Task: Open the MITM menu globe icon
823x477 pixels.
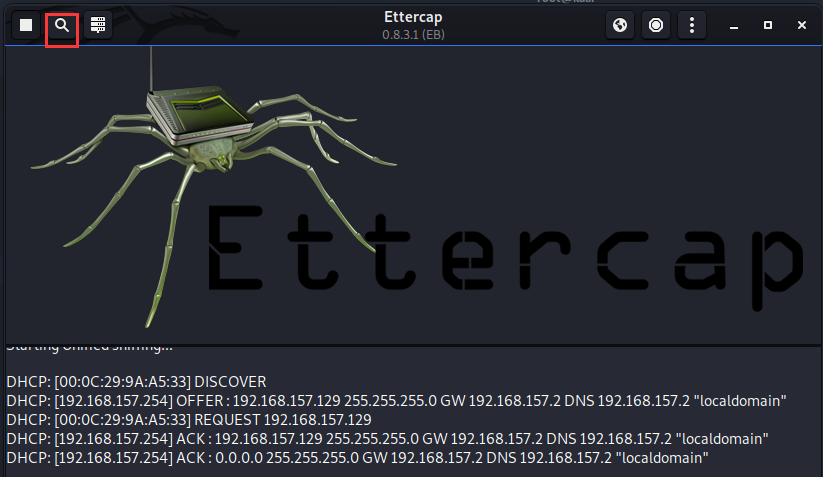Action: 620,25
